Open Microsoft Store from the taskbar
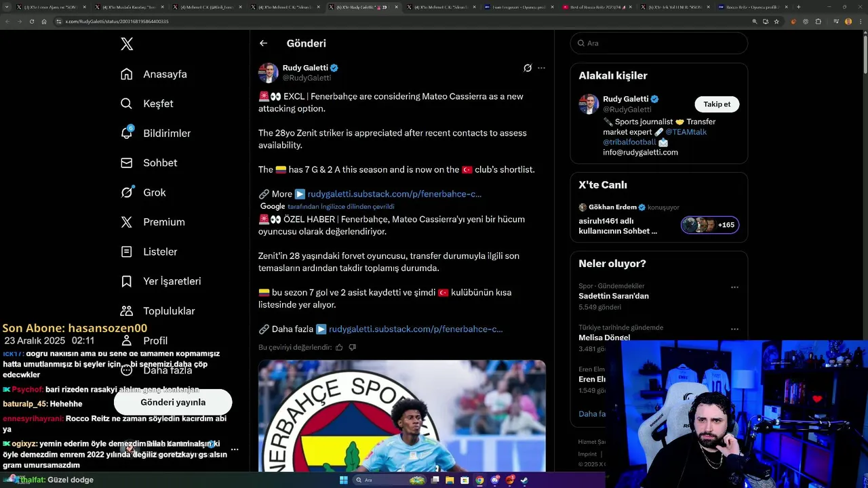 (465, 480)
